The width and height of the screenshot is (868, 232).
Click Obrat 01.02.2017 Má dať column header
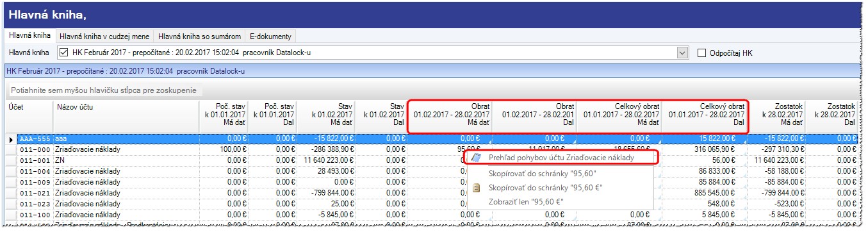[x=450, y=117]
